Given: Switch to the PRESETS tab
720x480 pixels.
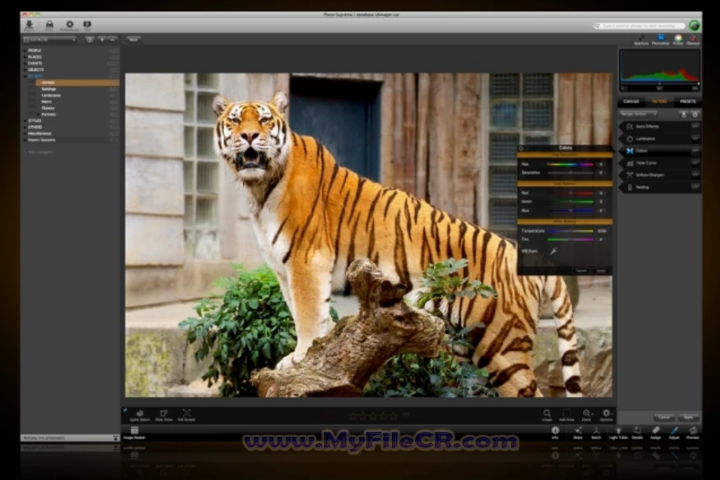Looking at the screenshot, I should click(687, 102).
